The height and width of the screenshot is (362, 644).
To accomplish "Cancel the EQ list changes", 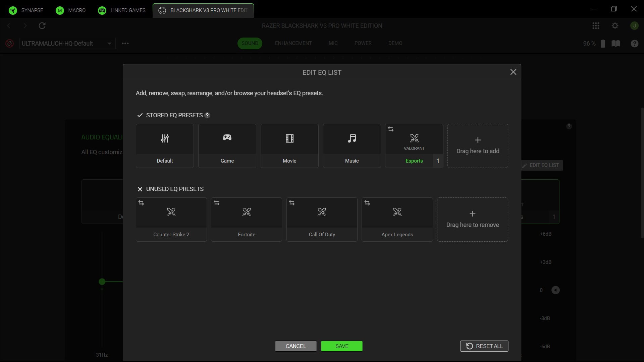I will [296, 346].
